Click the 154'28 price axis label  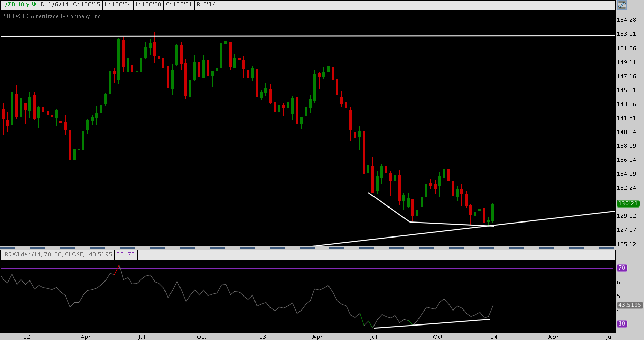click(626, 20)
